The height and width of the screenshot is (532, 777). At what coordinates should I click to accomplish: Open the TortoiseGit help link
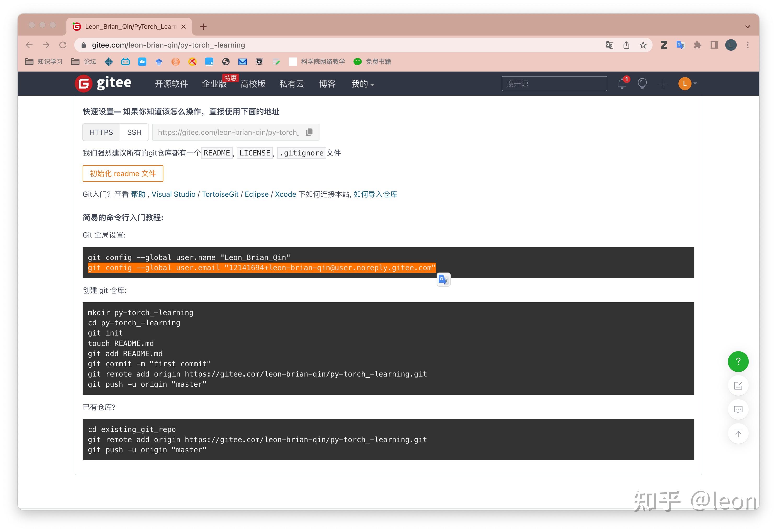(x=220, y=194)
